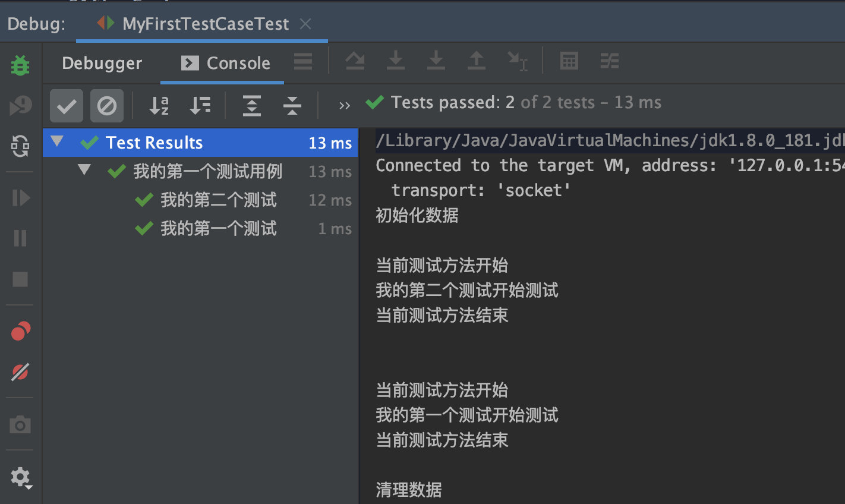Toggle Show Passed tests checkmark button

point(67,106)
